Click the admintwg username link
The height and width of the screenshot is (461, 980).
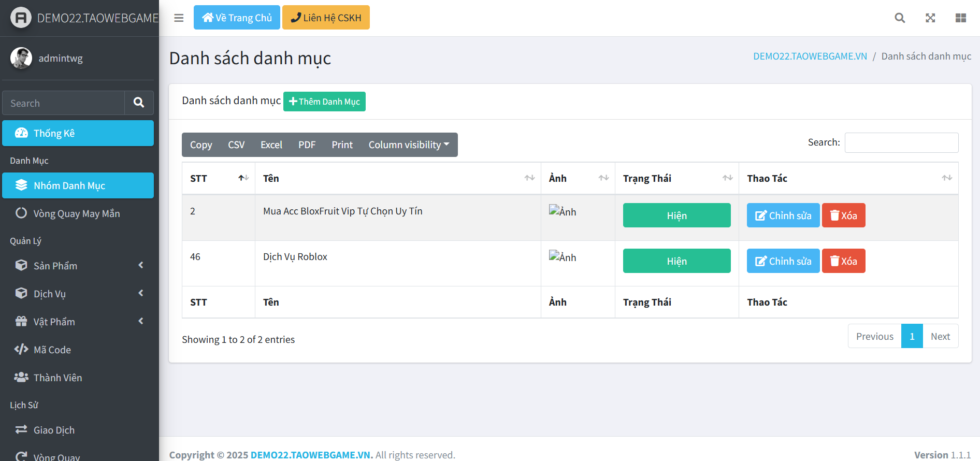[61, 58]
